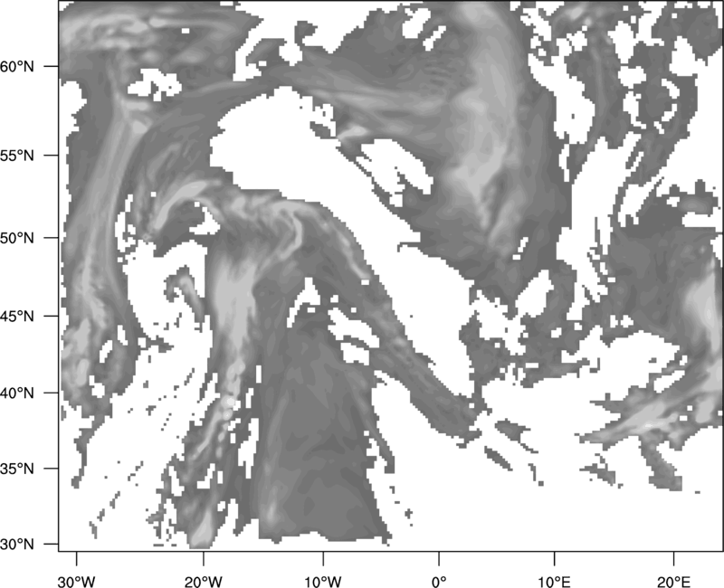Click the 0° longitude label
Image resolution: width=724 pixels, height=588 pixels.
tap(439, 582)
